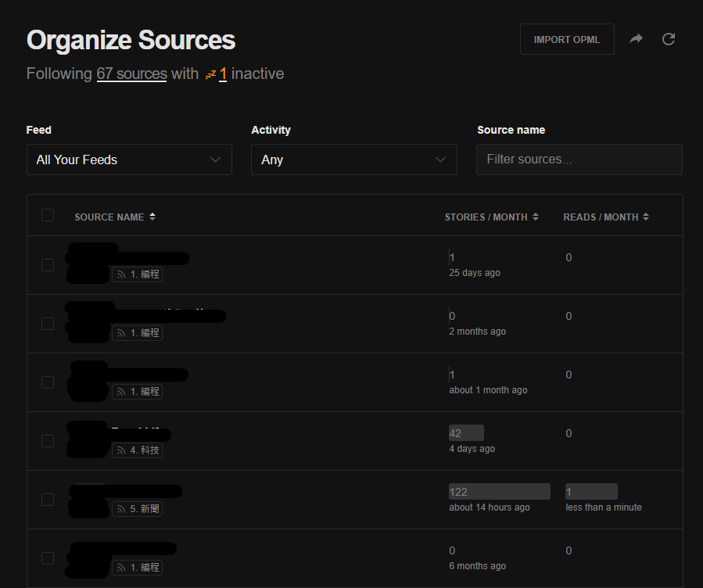Click the "about 14 hours ago" text

tap(490, 507)
